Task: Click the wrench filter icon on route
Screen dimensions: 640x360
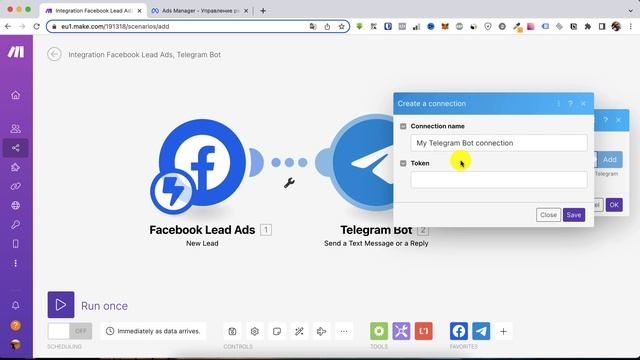Action: (x=289, y=182)
